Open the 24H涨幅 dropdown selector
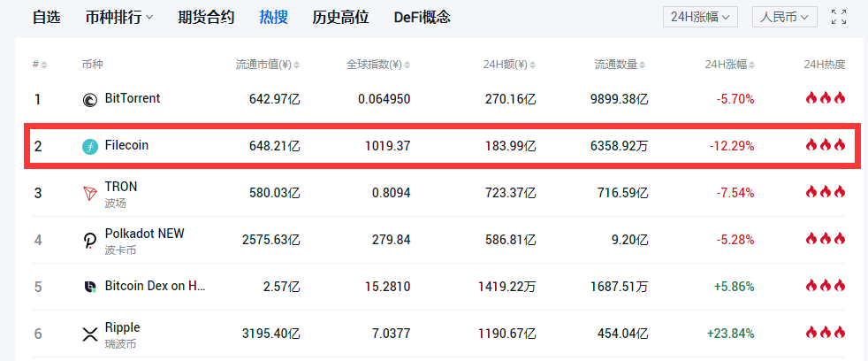Viewport: 868px width, 361px height. click(x=701, y=17)
